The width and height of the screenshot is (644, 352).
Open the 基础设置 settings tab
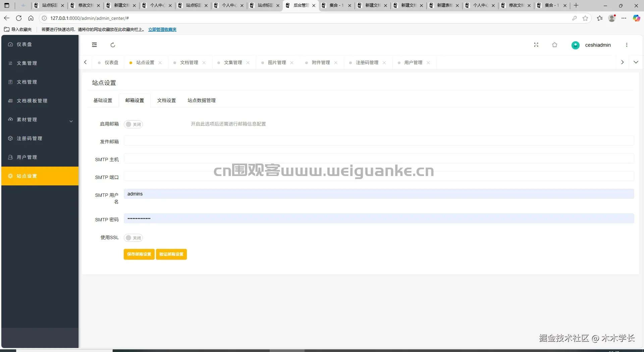[x=103, y=100]
